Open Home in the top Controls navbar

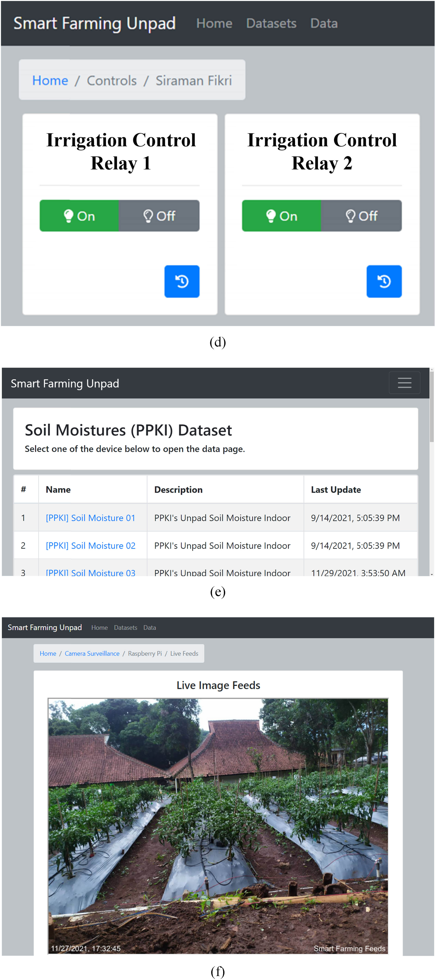coord(214,24)
